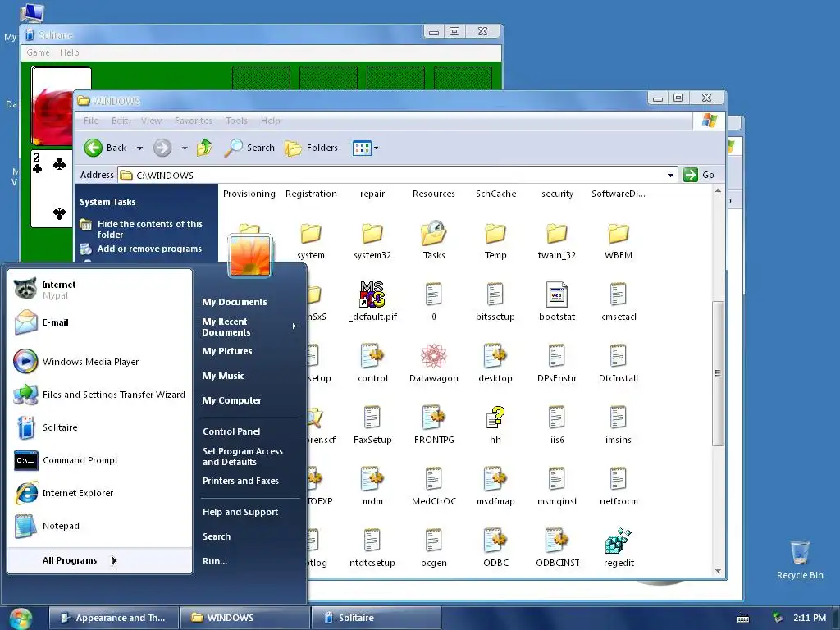Switch to Solitaire taskbar button
This screenshot has height=630, width=840.
(x=377, y=618)
